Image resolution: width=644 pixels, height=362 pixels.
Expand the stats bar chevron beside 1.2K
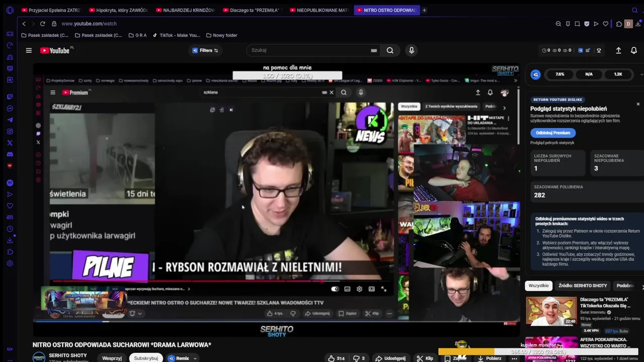[641, 74]
